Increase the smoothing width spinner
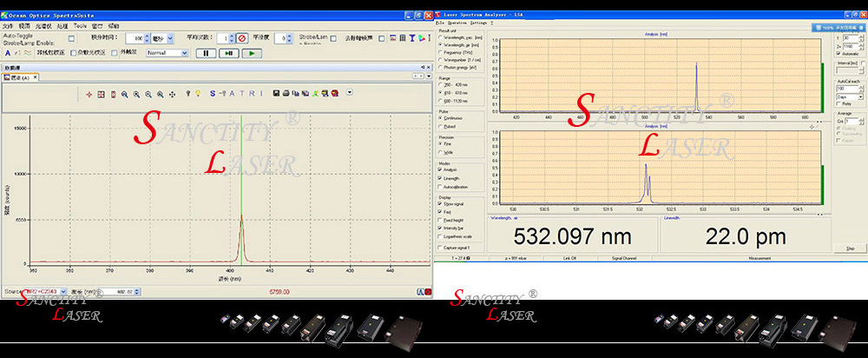The image size is (868, 358). (x=290, y=36)
